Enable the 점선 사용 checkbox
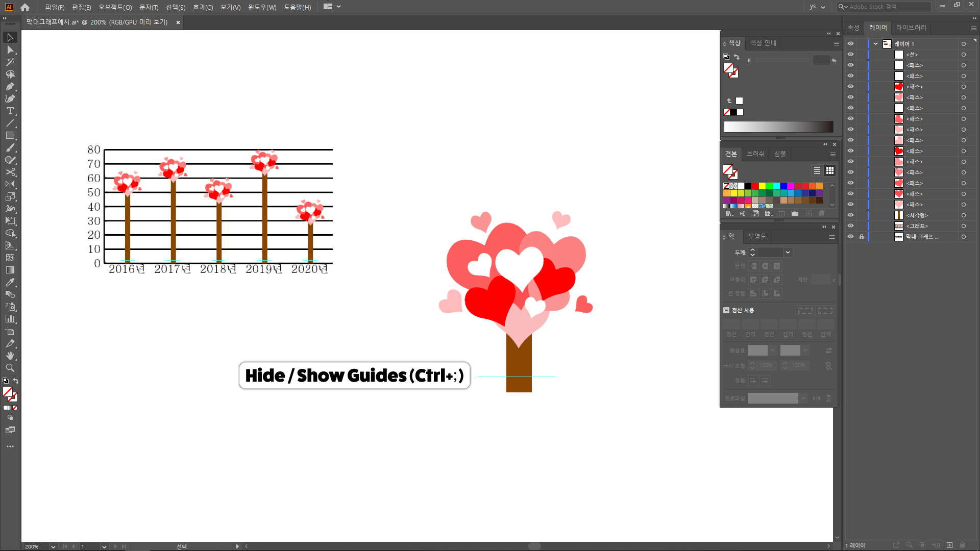Screen dimensions: 980x551 [726, 310]
